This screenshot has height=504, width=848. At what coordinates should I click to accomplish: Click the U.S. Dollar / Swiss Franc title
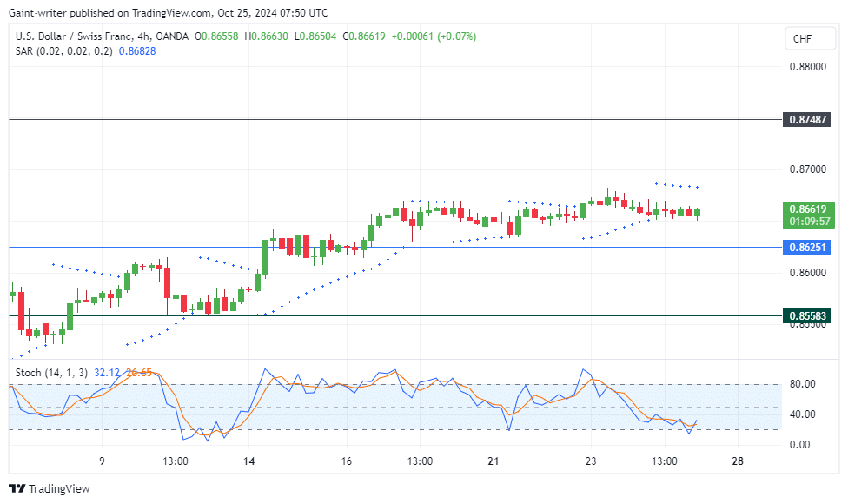(x=73, y=36)
